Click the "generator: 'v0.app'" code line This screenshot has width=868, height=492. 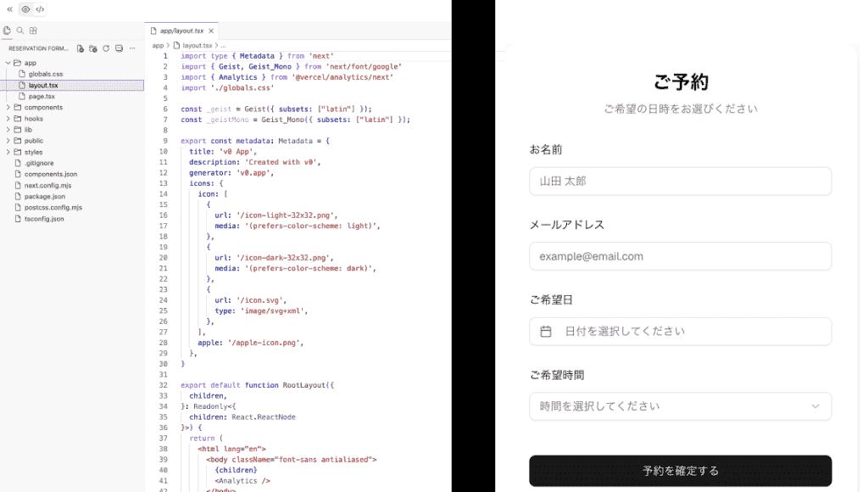click(x=231, y=173)
